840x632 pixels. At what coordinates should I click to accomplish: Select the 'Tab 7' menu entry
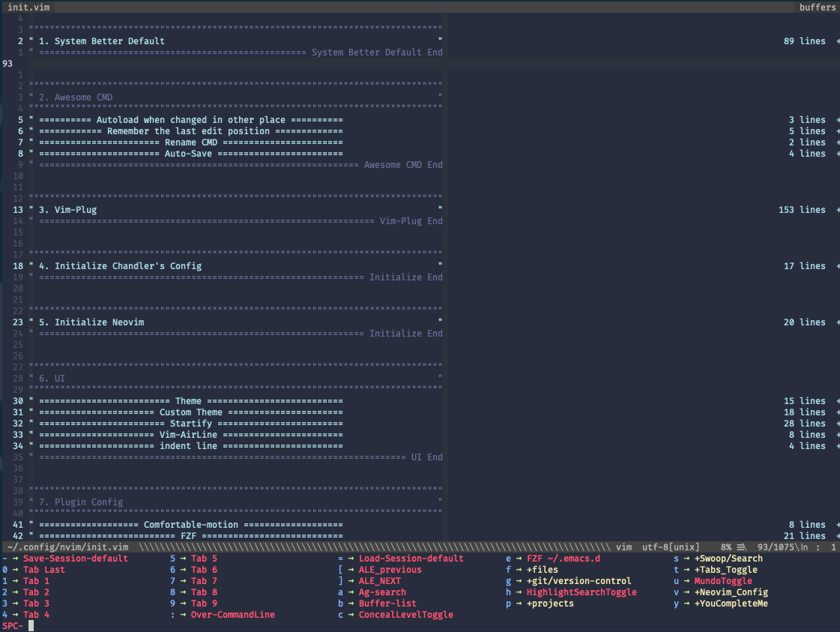(204, 581)
